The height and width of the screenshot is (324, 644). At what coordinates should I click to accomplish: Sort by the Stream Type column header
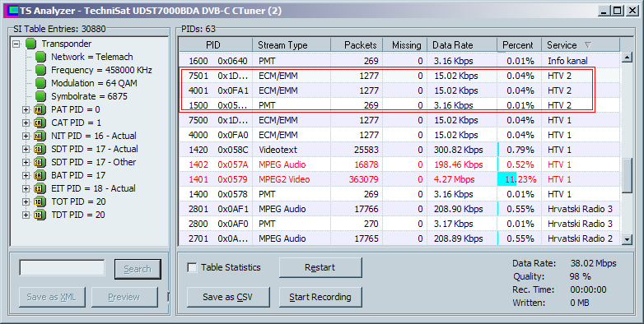pyautogui.click(x=292, y=45)
